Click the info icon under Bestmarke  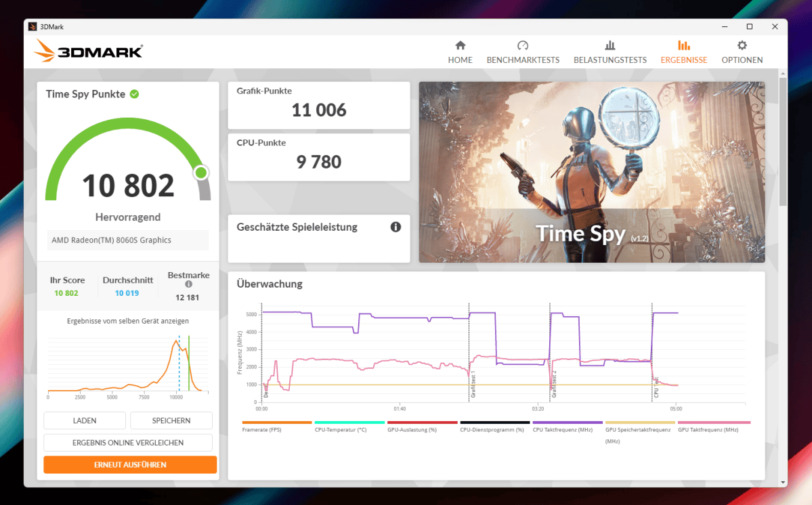[188, 284]
